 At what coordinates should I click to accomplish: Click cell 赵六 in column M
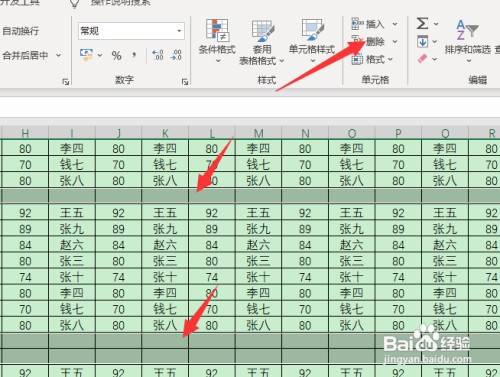[x=259, y=245]
